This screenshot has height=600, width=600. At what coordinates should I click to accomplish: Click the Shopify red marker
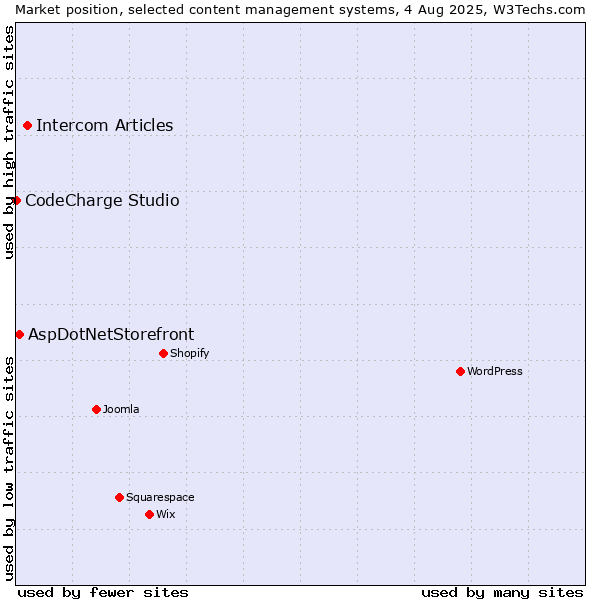[x=163, y=354]
